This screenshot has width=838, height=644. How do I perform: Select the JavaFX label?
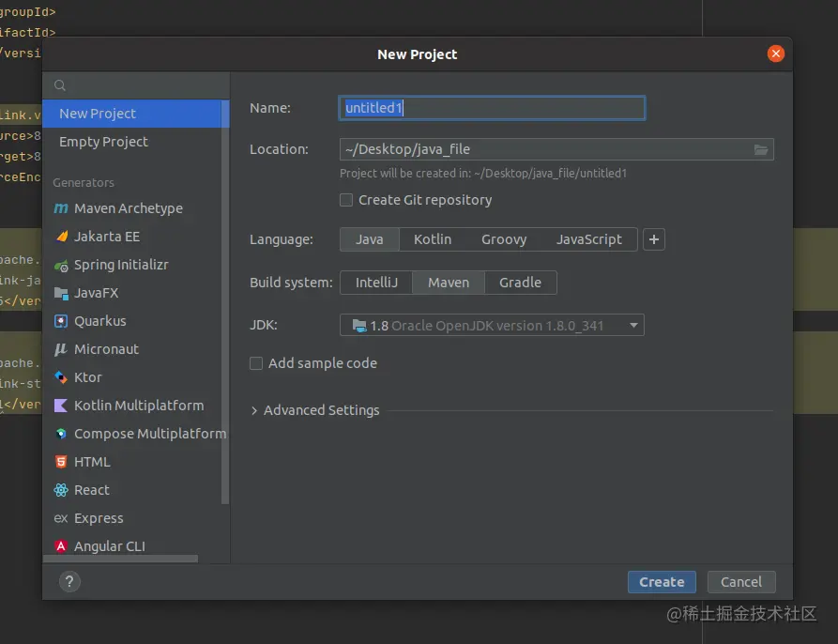(x=97, y=294)
